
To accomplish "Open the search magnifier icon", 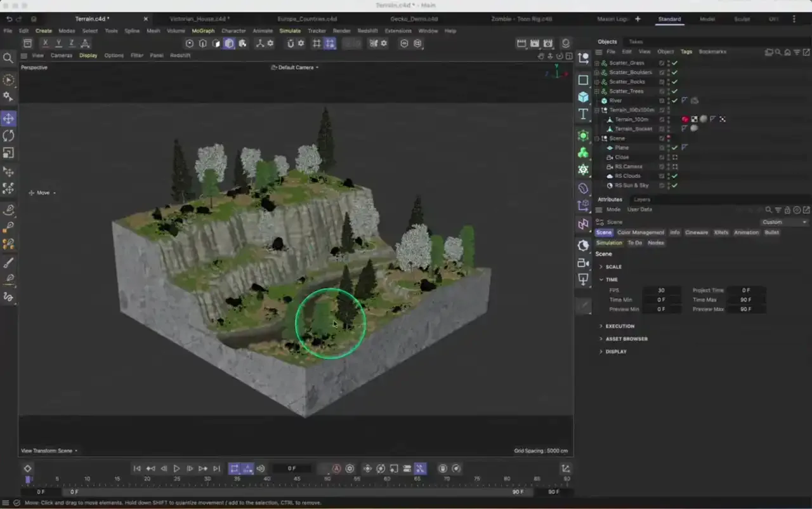I will coord(8,58).
